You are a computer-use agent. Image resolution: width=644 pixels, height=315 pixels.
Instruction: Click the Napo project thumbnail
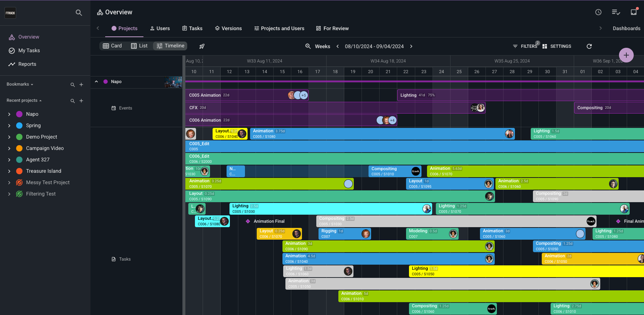pos(173,82)
